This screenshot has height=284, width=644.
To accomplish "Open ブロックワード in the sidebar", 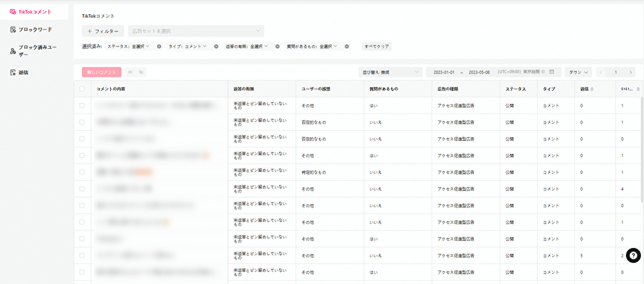I will [x=35, y=30].
